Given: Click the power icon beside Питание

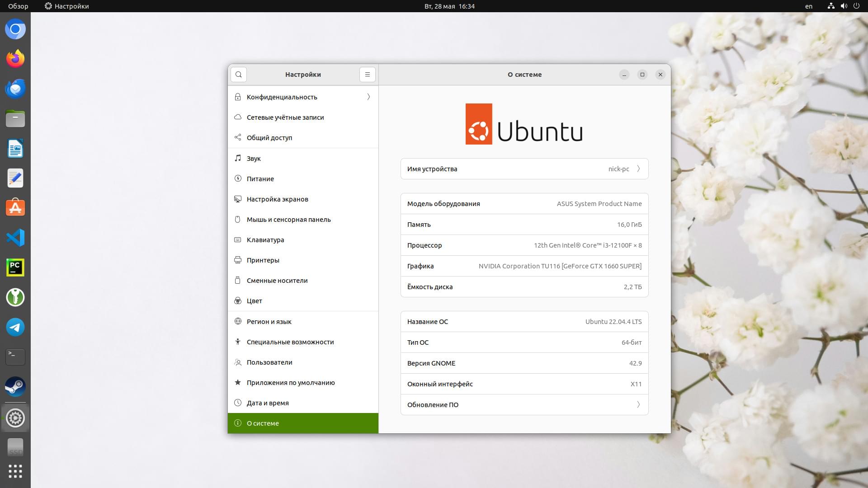Looking at the screenshot, I should click(238, 178).
